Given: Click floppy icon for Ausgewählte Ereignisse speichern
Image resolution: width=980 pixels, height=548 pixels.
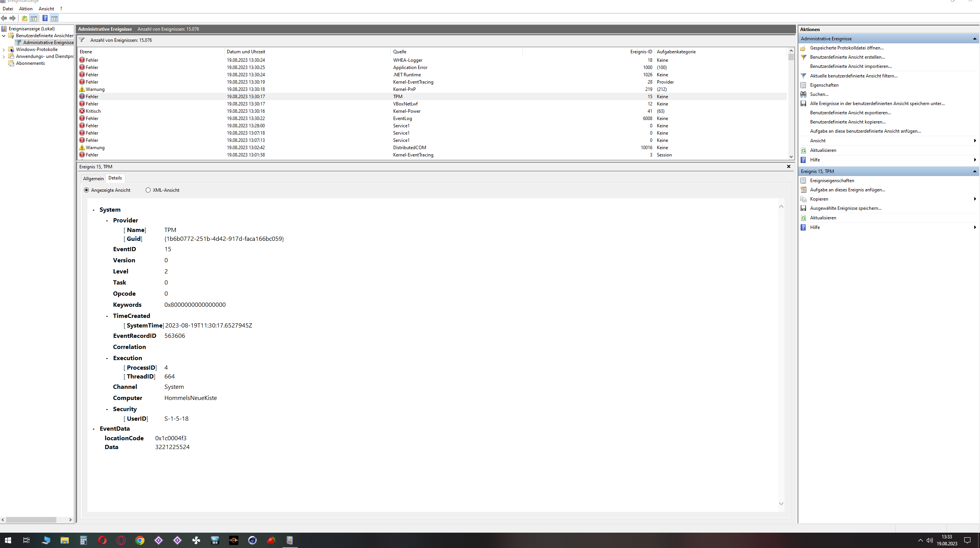Looking at the screenshot, I should tap(803, 208).
